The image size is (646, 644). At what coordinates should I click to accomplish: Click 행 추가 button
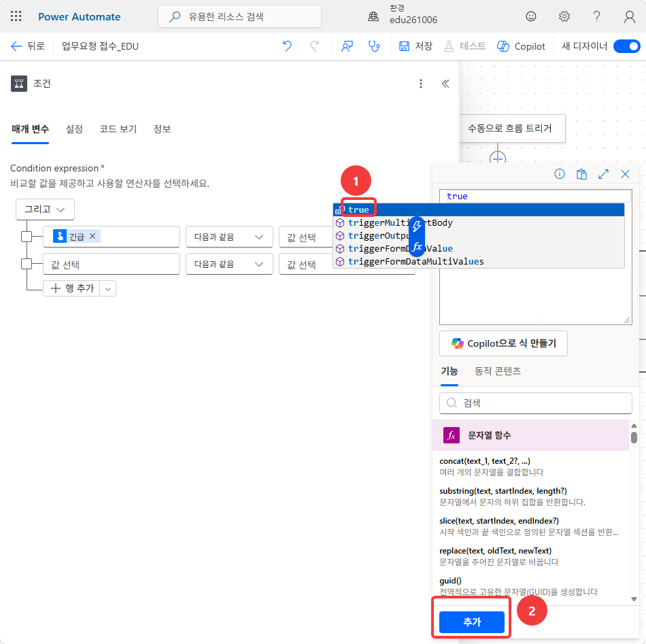[x=71, y=288]
